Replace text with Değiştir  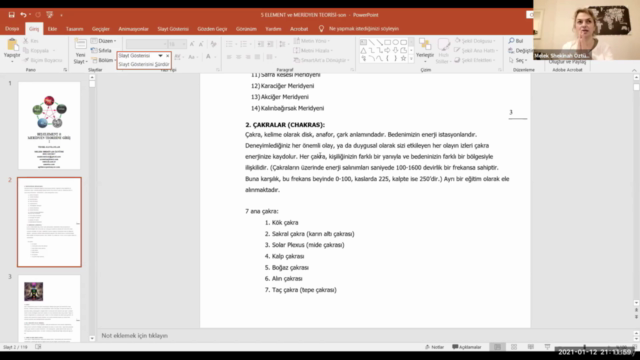point(521,51)
